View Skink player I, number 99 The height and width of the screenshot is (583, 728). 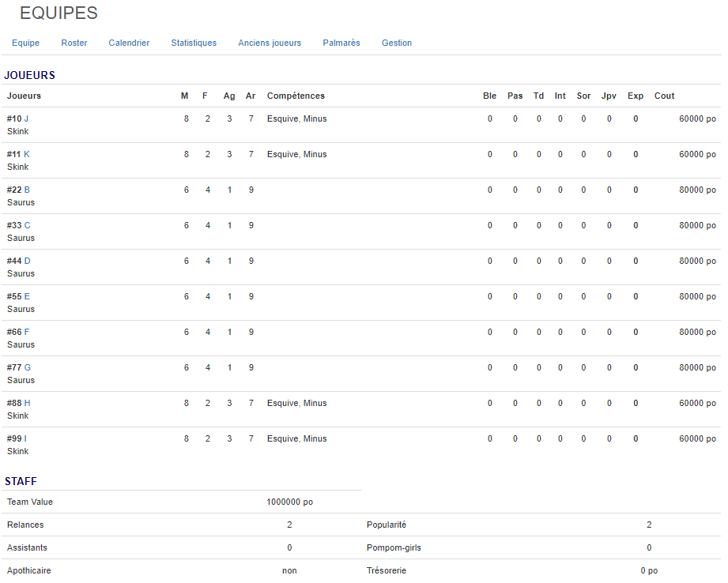pyautogui.click(x=25, y=438)
